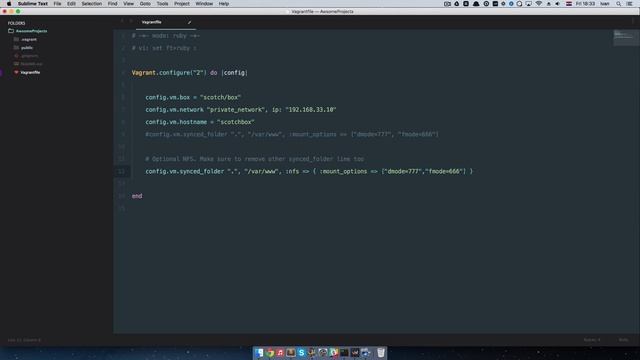Click the screen recording camera icon in menu bar
The width and height of the screenshot is (640, 360).
pos(447,4)
